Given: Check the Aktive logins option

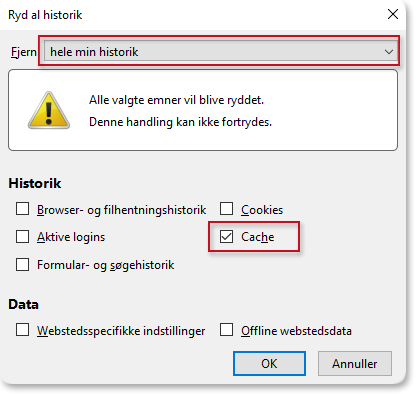Looking at the screenshot, I should [22, 236].
